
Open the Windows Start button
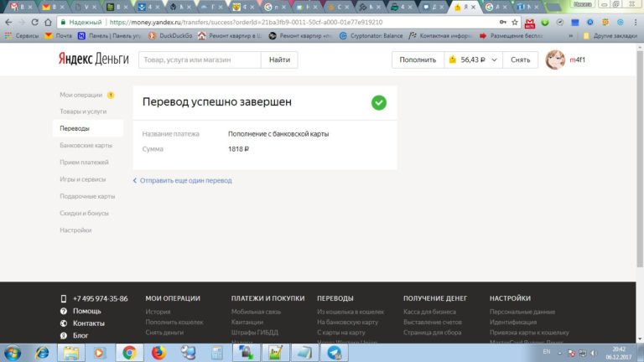(x=13, y=353)
